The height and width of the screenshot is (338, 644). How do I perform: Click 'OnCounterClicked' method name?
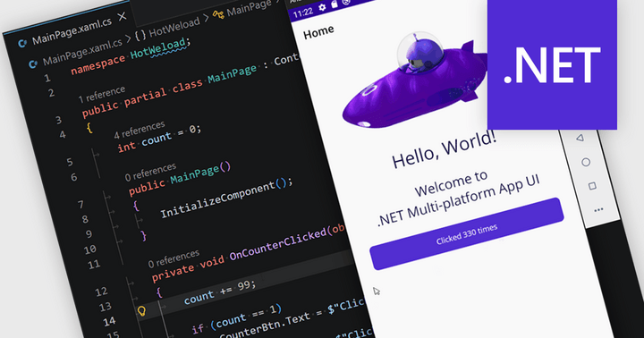(x=277, y=246)
